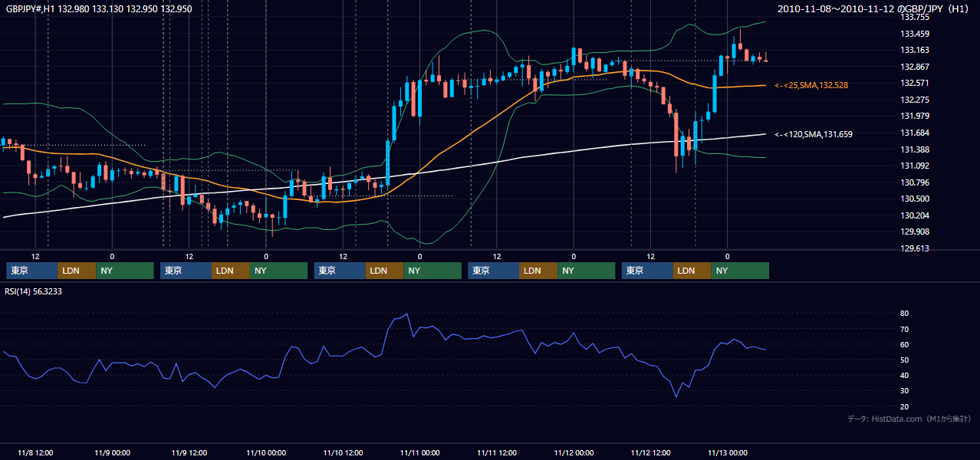Click the 東京 session box above 11/10 12:00

[340, 271]
